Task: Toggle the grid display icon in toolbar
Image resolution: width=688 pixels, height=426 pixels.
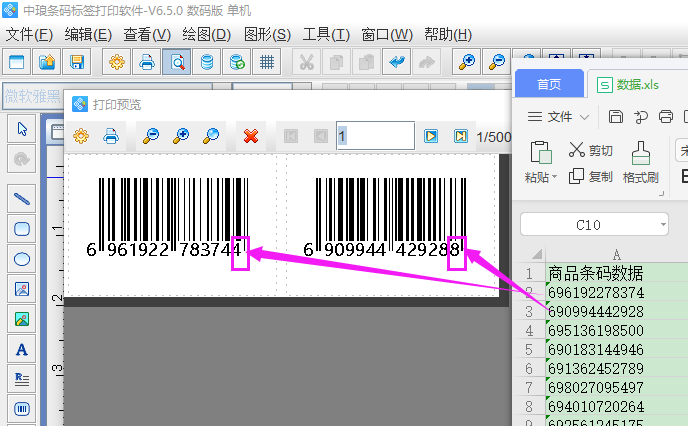Action: (x=266, y=62)
